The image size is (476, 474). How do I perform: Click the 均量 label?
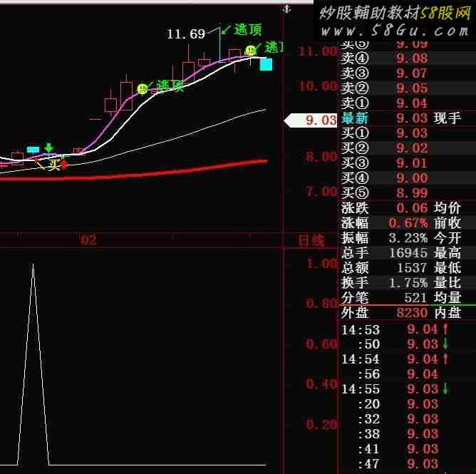point(447,297)
